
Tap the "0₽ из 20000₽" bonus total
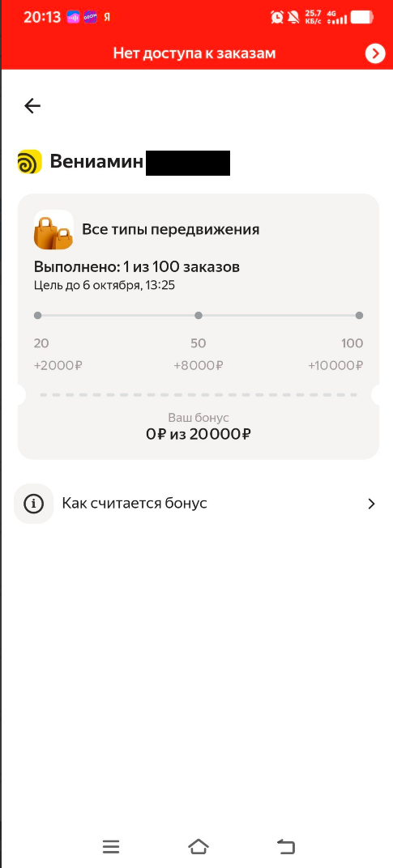pyautogui.click(x=199, y=434)
